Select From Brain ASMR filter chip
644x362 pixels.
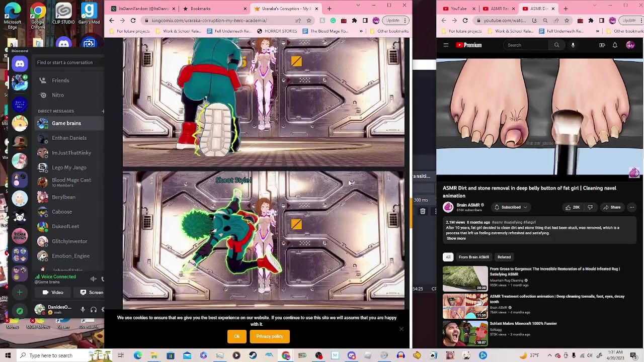473,257
